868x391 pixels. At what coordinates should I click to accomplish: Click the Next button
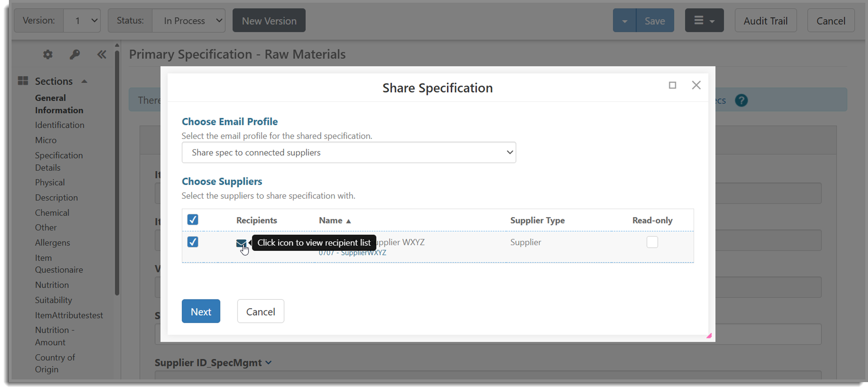pos(201,311)
